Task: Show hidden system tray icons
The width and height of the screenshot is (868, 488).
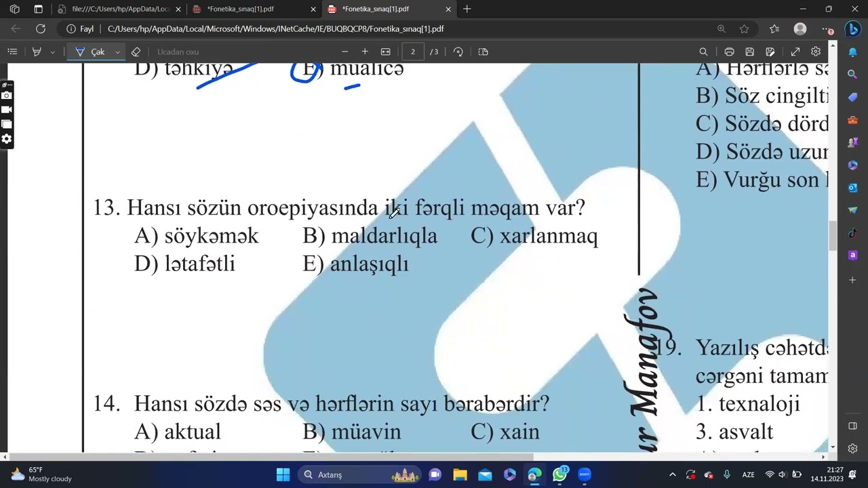Action: coord(672,474)
